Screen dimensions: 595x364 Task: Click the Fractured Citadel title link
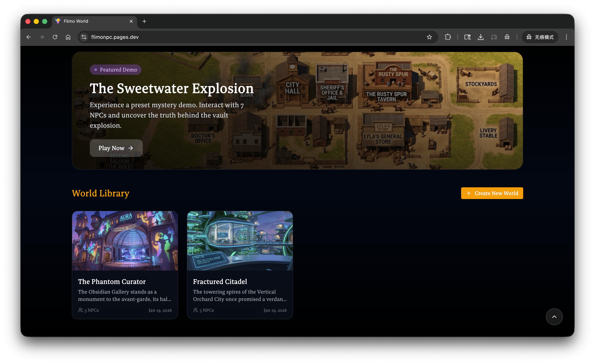pos(220,282)
